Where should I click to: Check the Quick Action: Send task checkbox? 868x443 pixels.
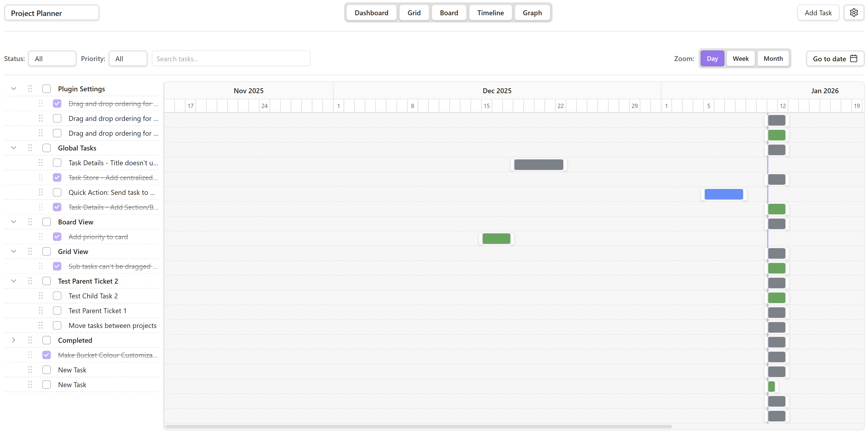click(57, 192)
